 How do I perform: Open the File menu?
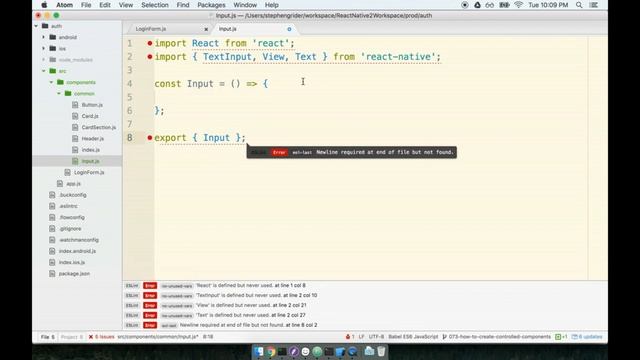point(86,5)
